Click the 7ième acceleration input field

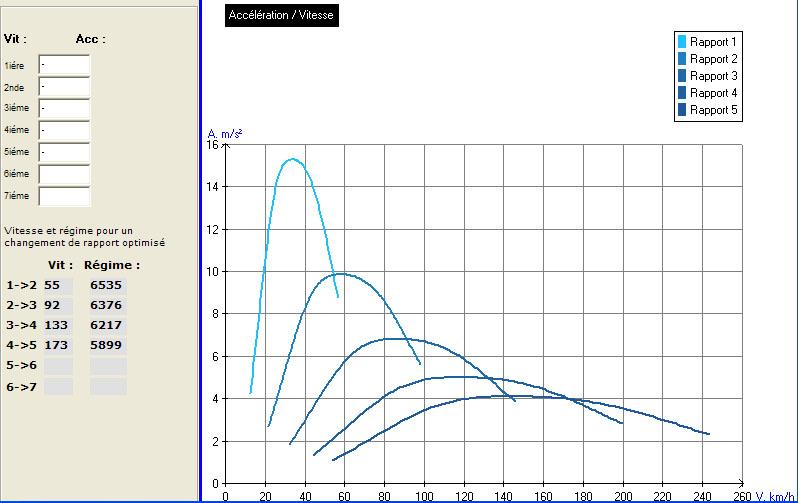64,196
